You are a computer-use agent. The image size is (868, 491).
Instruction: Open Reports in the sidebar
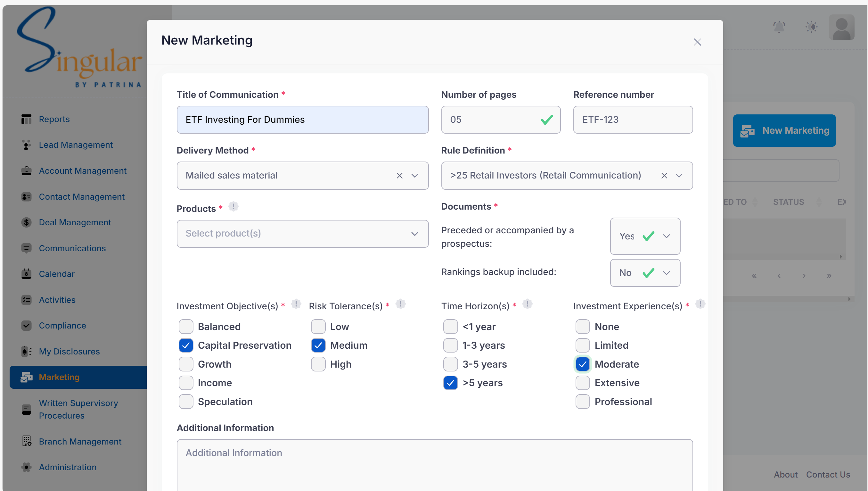pyautogui.click(x=54, y=119)
